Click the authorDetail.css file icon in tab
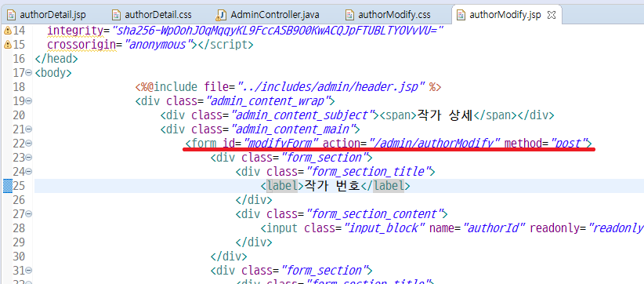 pos(117,15)
